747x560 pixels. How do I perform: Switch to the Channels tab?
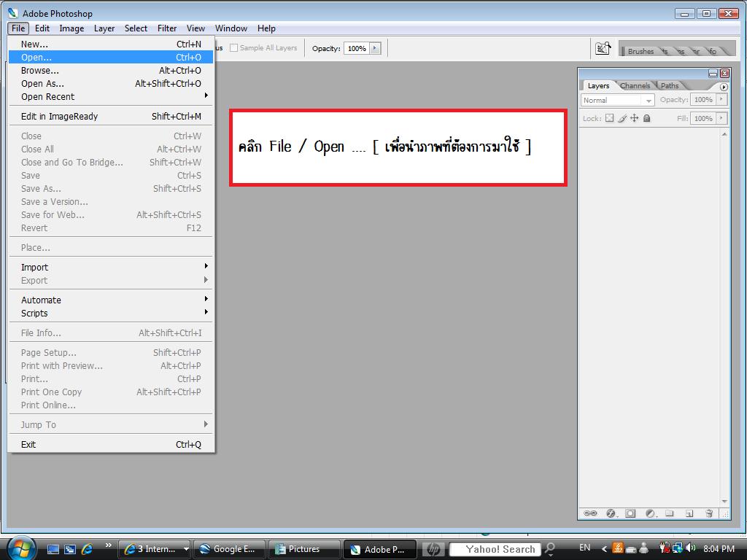click(635, 86)
